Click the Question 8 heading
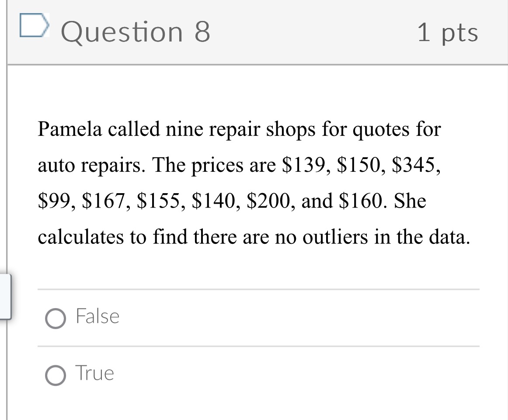 pos(137,31)
